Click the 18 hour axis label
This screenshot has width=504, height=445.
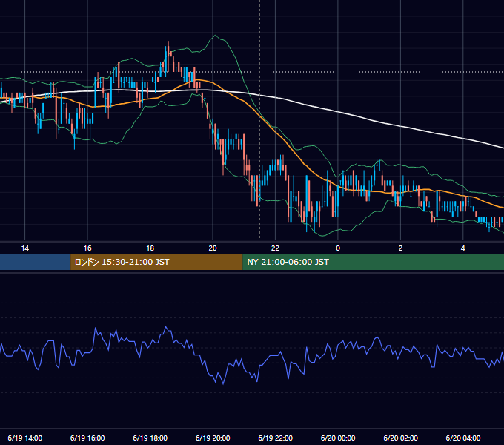[x=150, y=248]
